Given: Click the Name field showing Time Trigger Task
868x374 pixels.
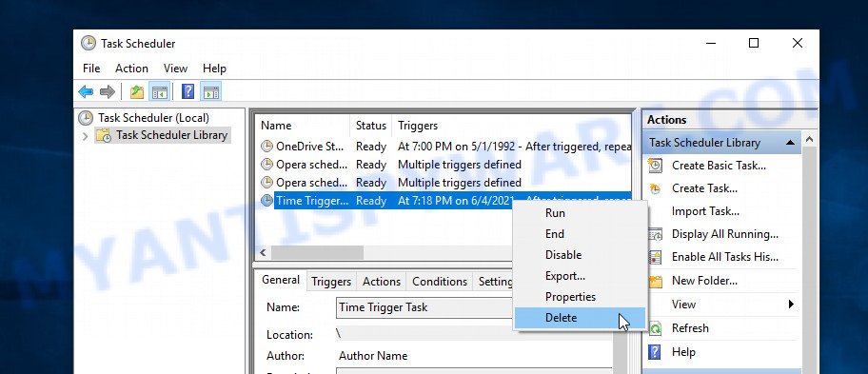Looking at the screenshot, I should 424,307.
